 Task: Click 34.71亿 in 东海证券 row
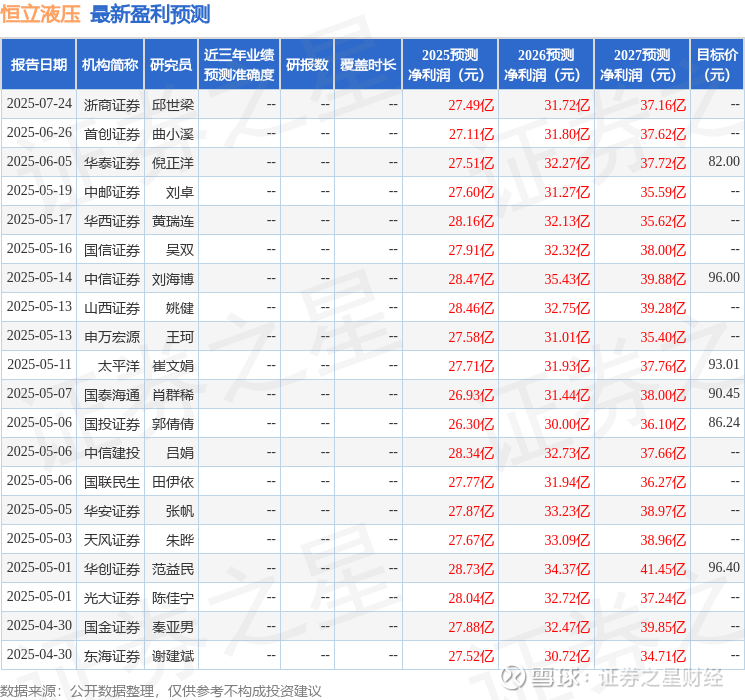tap(663, 656)
